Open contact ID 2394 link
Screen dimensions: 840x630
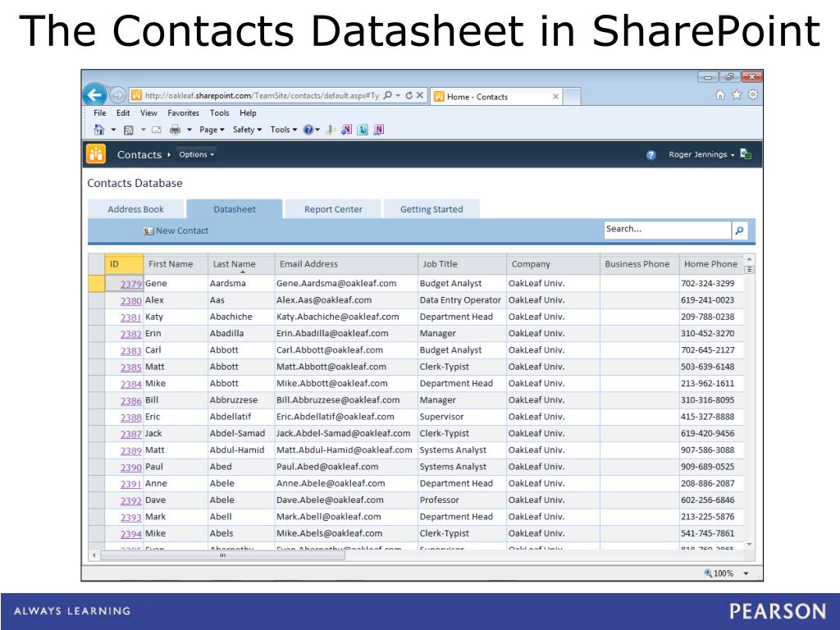pos(130,534)
